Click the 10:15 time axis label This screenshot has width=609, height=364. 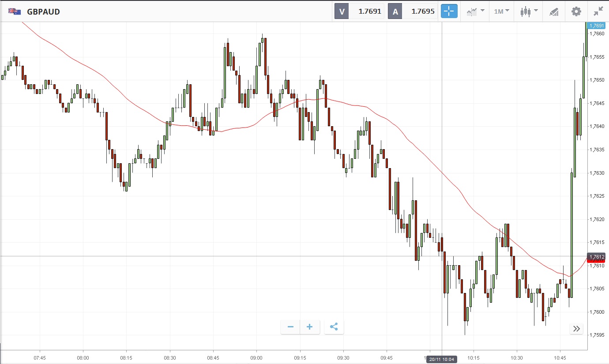[x=473, y=358]
